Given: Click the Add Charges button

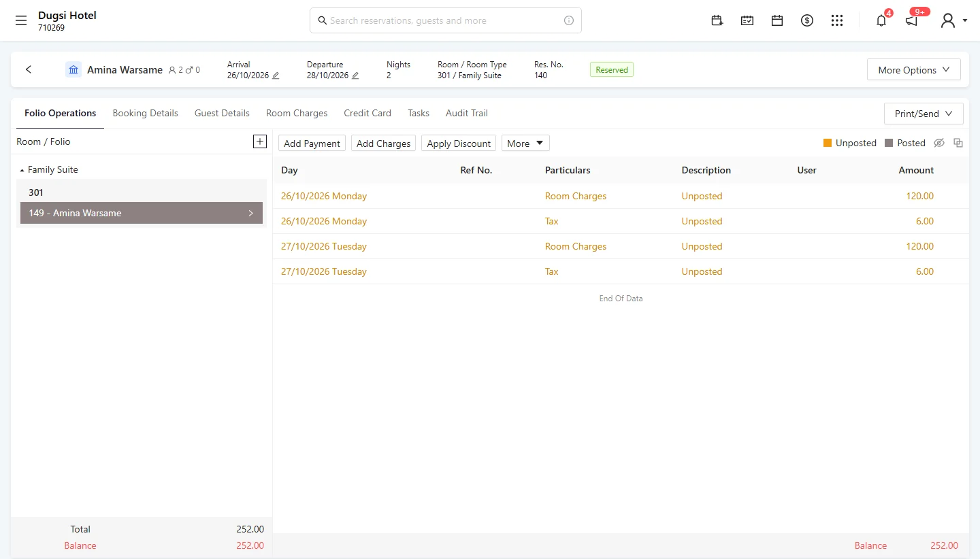Looking at the screenshot, I should pos(383,143).
